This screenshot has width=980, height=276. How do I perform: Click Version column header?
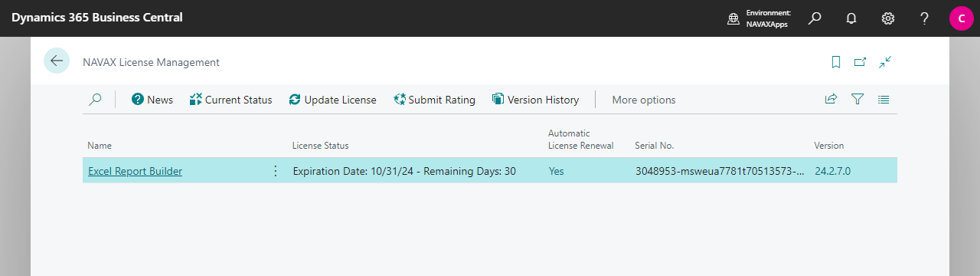tap(829, 145)
